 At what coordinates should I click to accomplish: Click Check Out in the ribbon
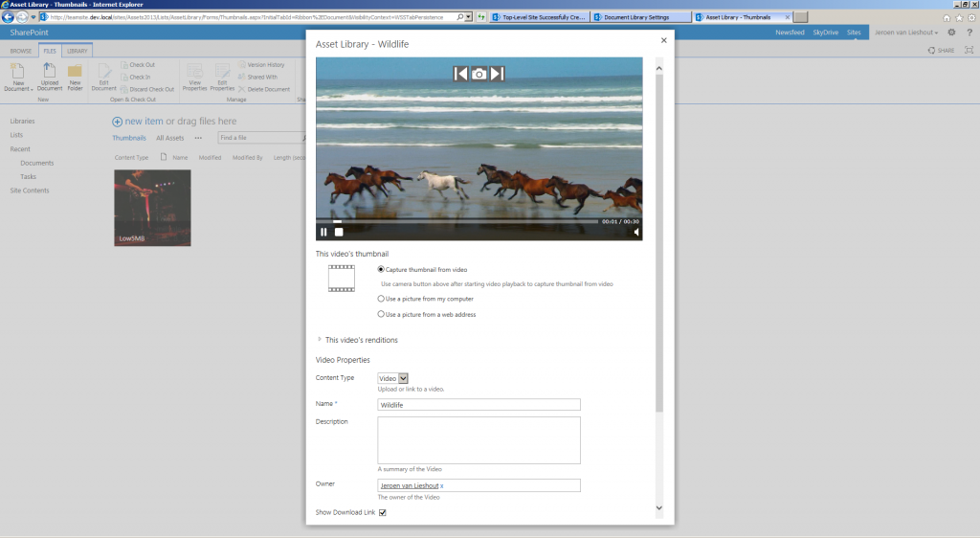[x=138, y=64]
